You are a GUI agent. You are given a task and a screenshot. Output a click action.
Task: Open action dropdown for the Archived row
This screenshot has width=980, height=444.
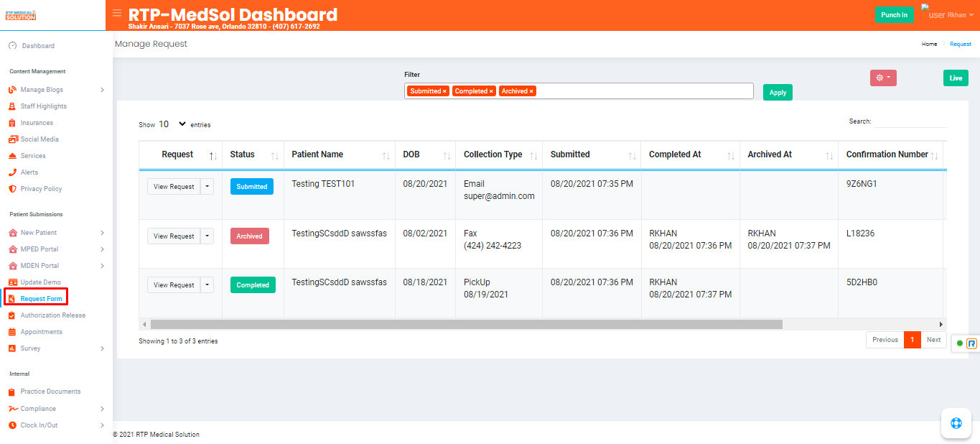tap(207, 236)
